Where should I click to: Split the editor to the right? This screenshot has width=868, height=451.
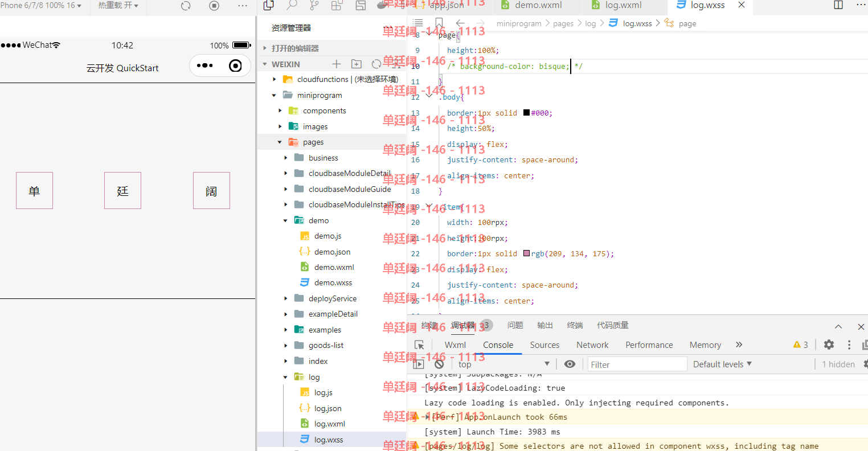tap(838, 5)
